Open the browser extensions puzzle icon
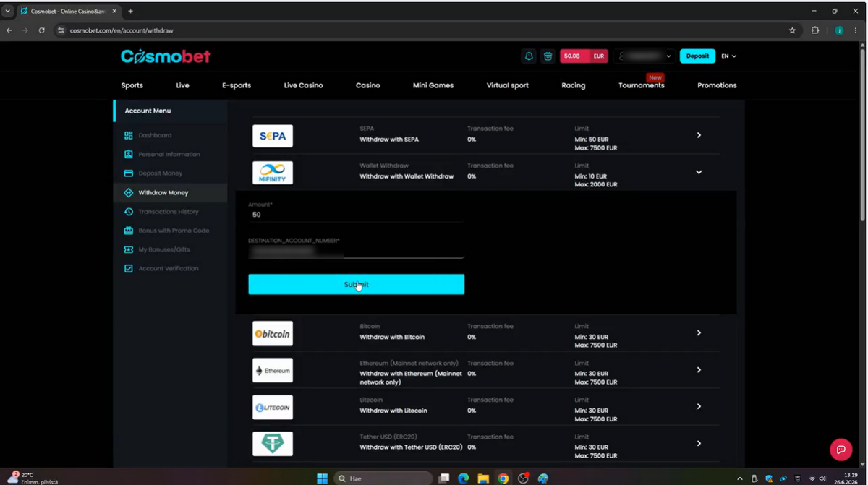The width and height of the screenshot is (868, 485). (815, 30)
